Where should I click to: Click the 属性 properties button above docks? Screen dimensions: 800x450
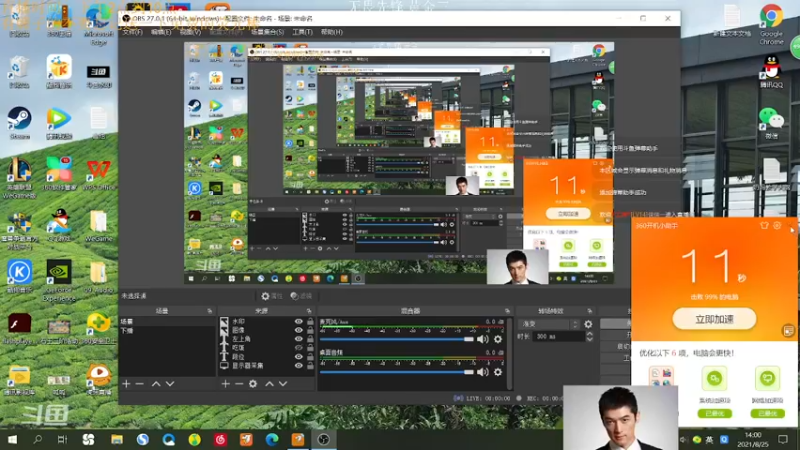tap(271, 296)
